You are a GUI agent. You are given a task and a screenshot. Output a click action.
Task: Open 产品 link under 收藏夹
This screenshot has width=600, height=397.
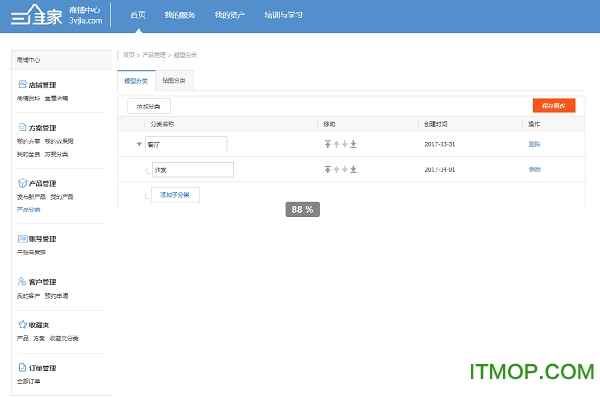[23, 338]
